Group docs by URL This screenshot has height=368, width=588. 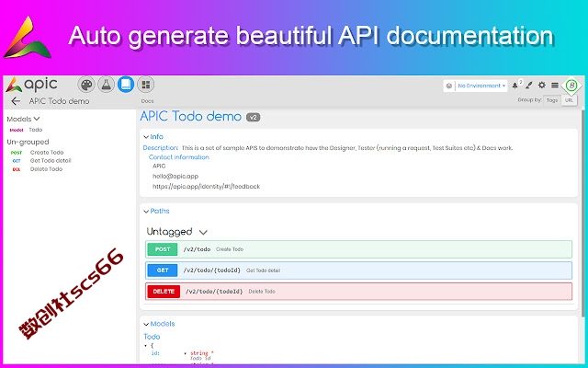[569, 100]
